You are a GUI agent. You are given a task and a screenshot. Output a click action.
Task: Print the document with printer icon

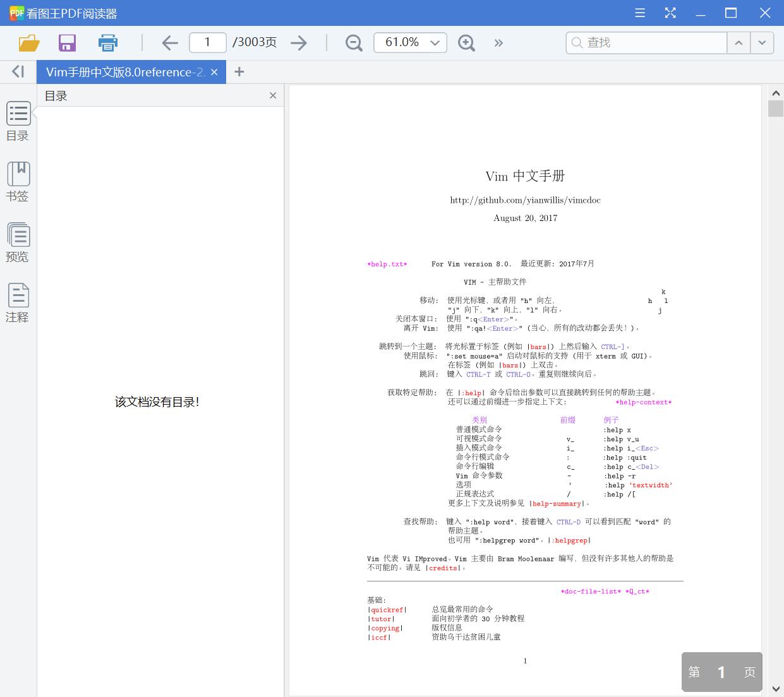pyautogui.click(x=108, y=43)
